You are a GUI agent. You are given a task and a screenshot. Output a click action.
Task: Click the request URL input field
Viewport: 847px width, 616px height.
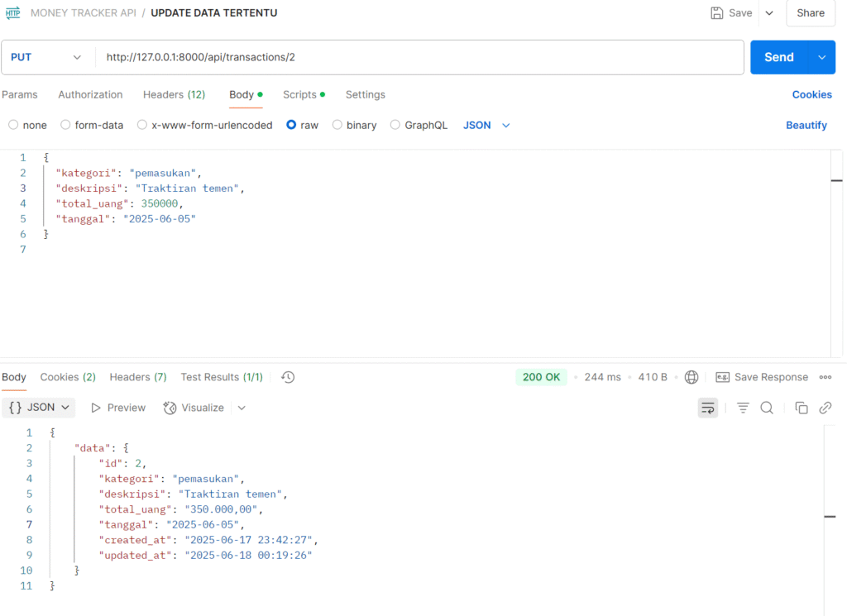tap(414, 57)
